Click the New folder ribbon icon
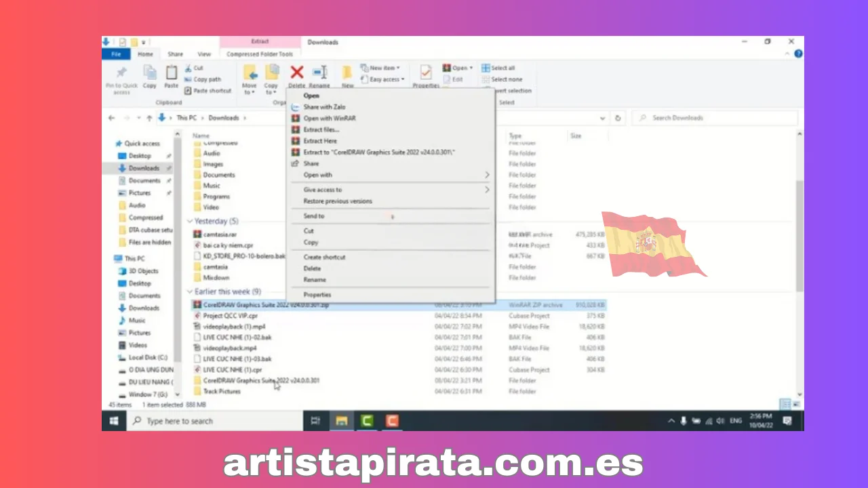 pos(347,73)
